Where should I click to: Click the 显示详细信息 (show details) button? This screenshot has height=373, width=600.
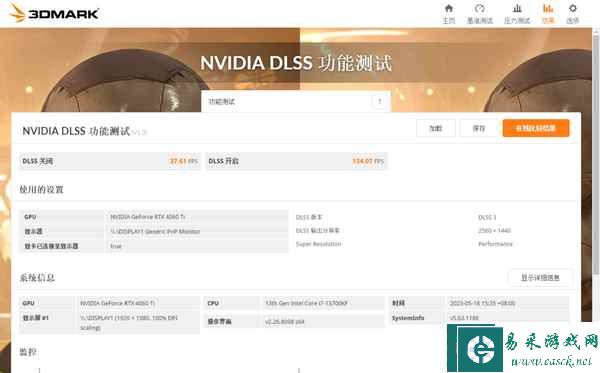540,278
